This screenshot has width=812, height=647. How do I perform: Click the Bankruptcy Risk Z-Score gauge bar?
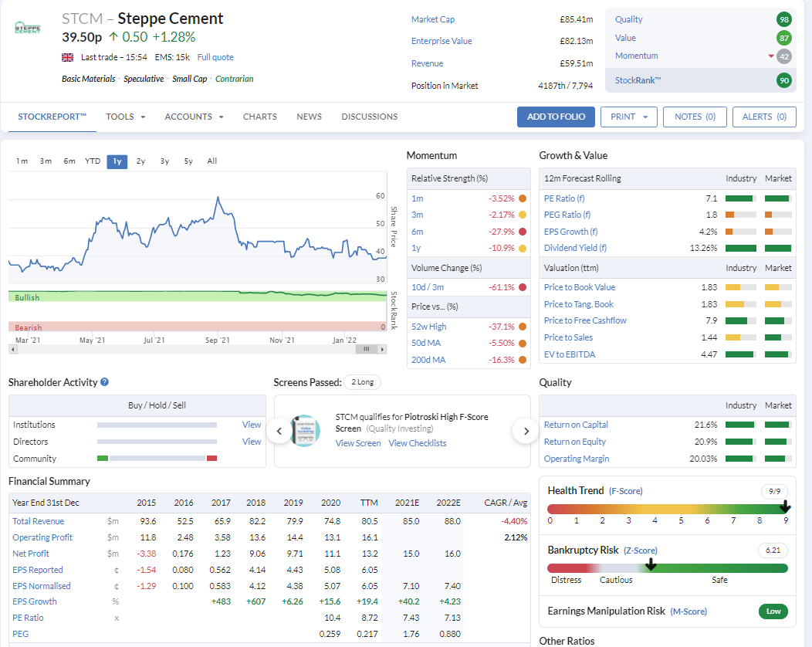click(x=668, y=568)
